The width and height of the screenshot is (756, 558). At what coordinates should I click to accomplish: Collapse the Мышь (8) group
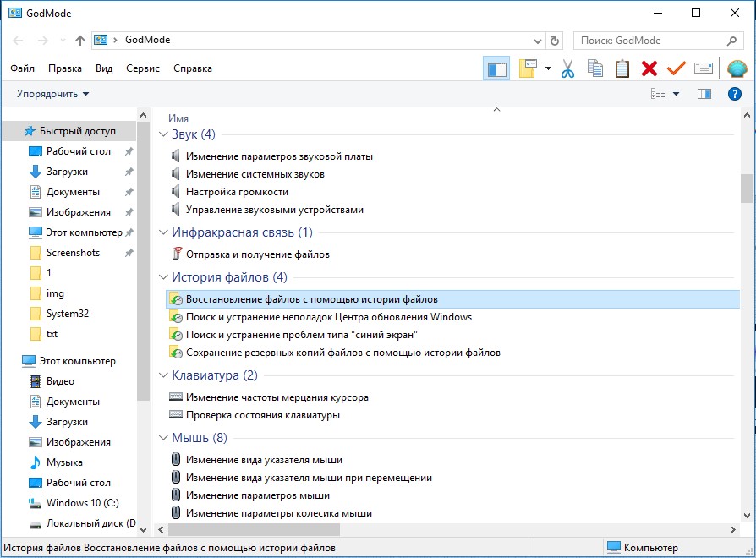[x=163, y=438]
